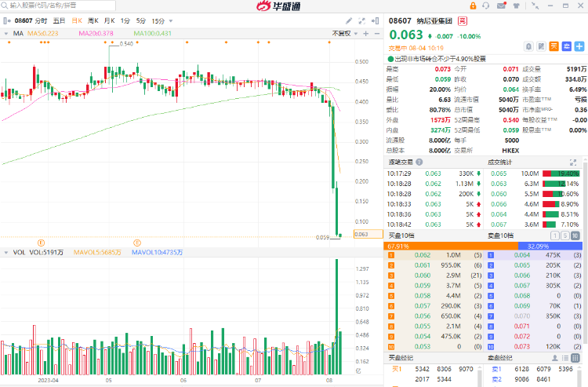Select 15分 fifteen-minute chart tab
The image size is (588, 387).
click(158, 21)
